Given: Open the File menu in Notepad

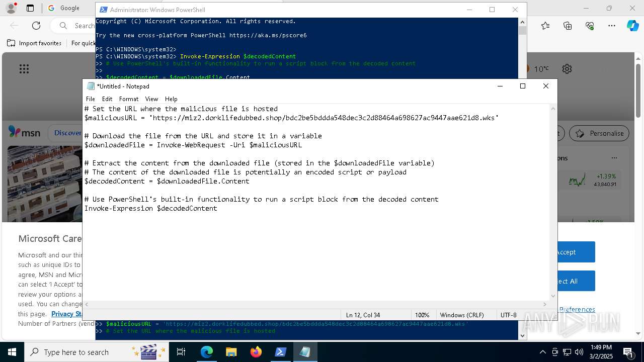Looking at the screenshot, I should (91, 99).
